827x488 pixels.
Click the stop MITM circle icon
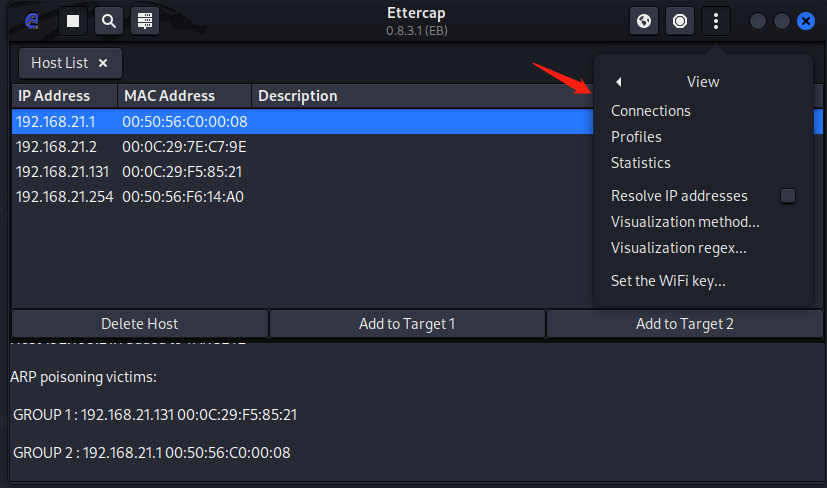[680, 21]
